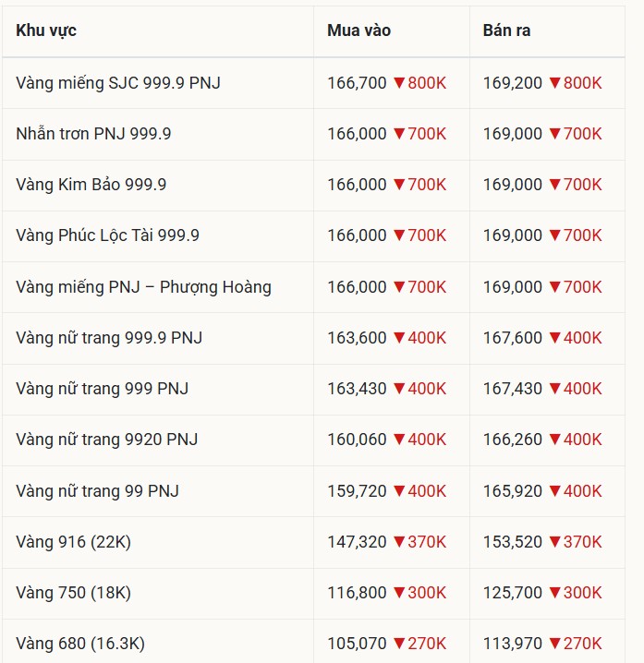
Task: Click the 167,430 sell price value
Action: click(x=513, y=389)
